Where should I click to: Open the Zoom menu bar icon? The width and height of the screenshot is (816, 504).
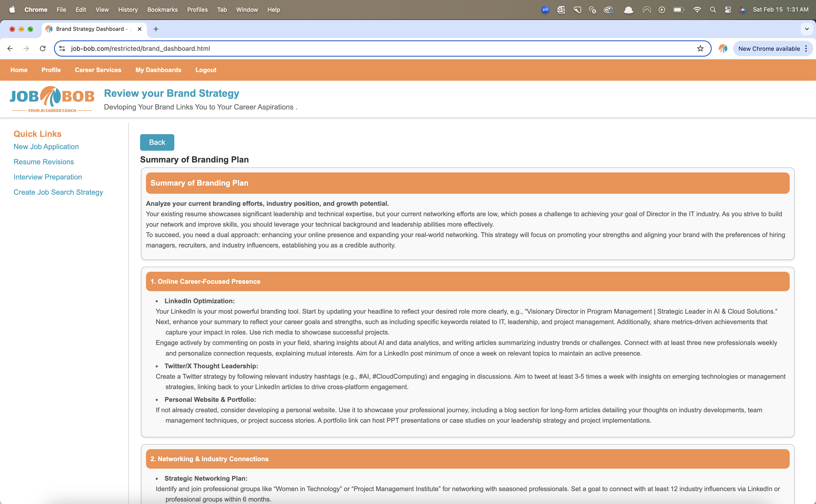(x=545, y=10)
